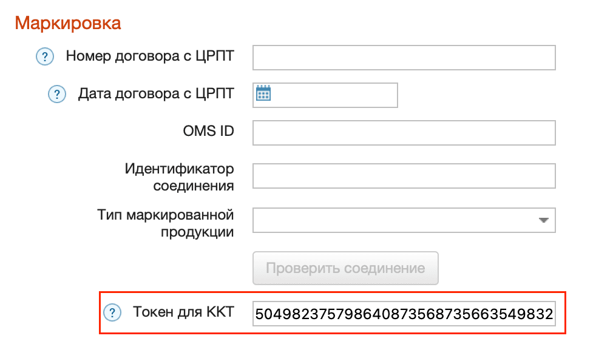Focus the OMS ID input field

pyautogui.click(x=404, y=133)
